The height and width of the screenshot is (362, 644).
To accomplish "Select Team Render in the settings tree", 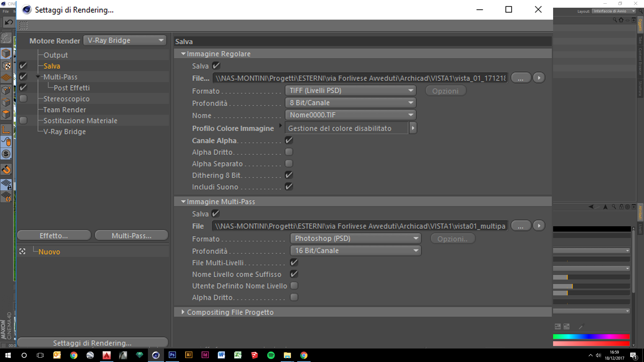I will [x=64, y=110].
